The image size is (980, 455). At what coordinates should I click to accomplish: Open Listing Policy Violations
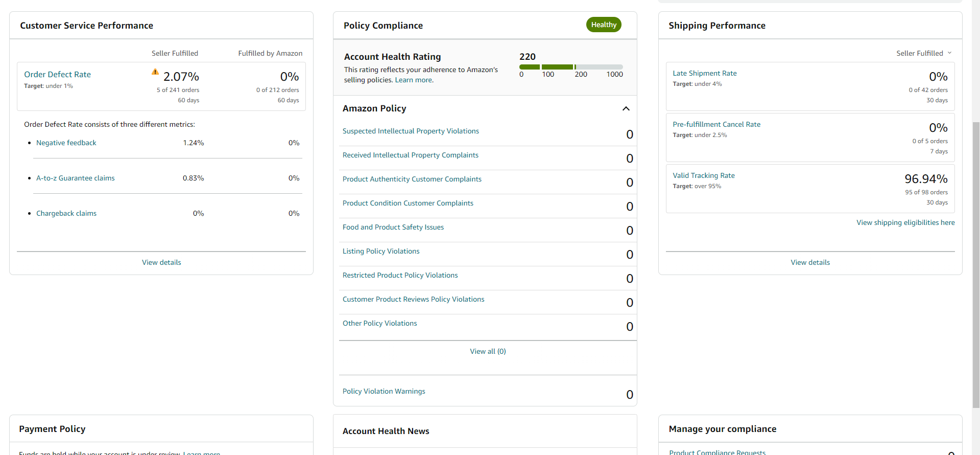coord(381,251)
